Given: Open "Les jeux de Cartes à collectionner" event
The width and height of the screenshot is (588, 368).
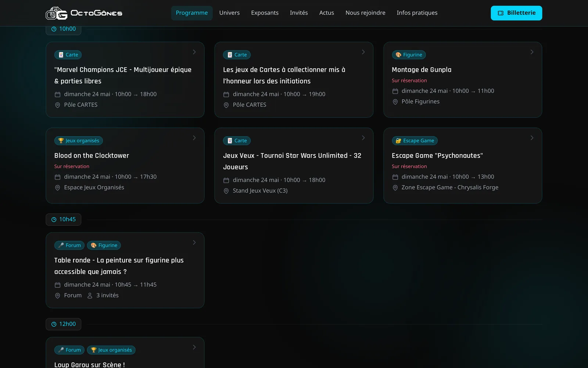Looking at the screenshot, I should click(x=284, y=75).
